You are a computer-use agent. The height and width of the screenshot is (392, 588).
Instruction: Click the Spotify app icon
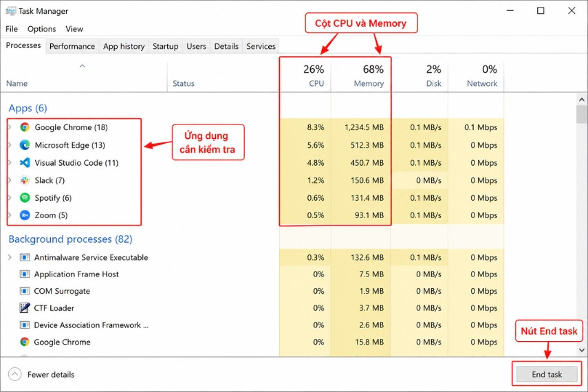[25, 197]
